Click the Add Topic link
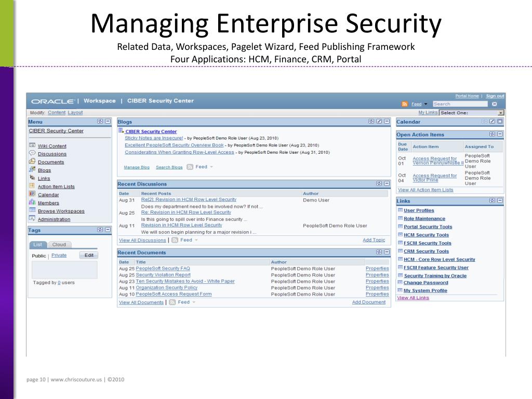Image resolution: width=532 pixels, height=399 pixels. point(374,240)
